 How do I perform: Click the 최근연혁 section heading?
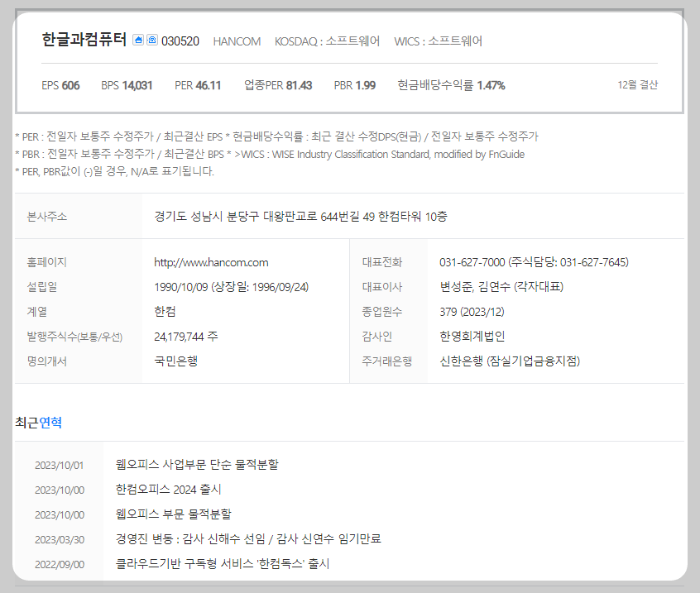pyautogui.click(x=38, y=422)
